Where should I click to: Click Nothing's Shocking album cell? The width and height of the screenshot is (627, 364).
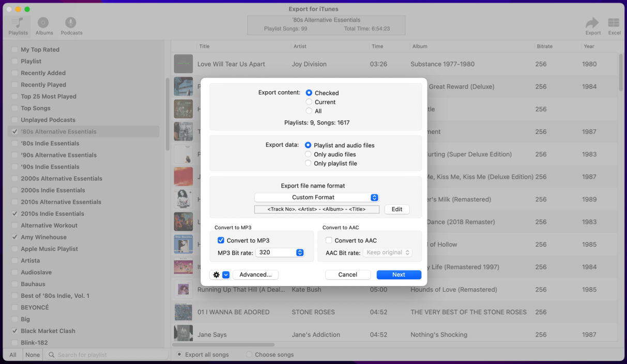coord(439,335)
